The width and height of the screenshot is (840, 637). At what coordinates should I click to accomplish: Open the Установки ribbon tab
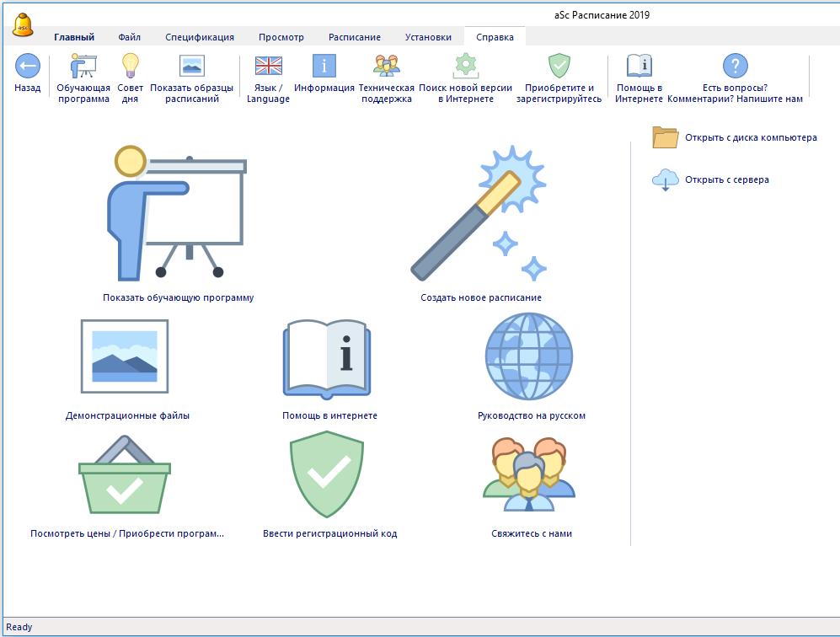(428, 37)
